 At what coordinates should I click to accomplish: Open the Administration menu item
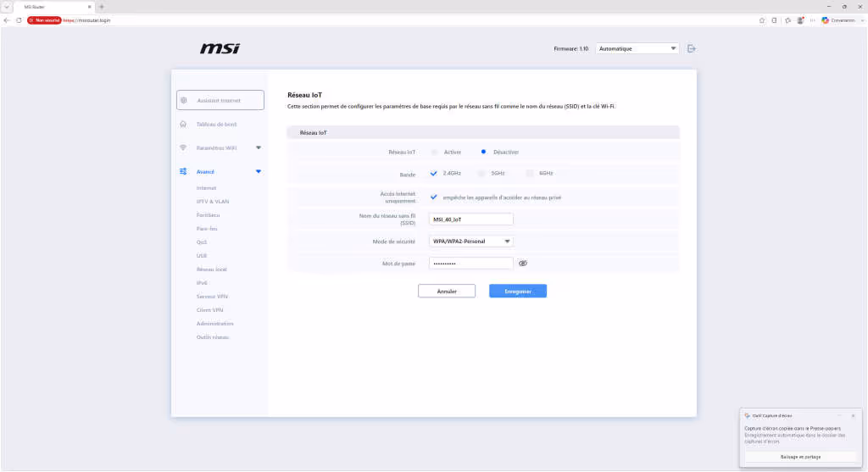[x=214, y=324]
